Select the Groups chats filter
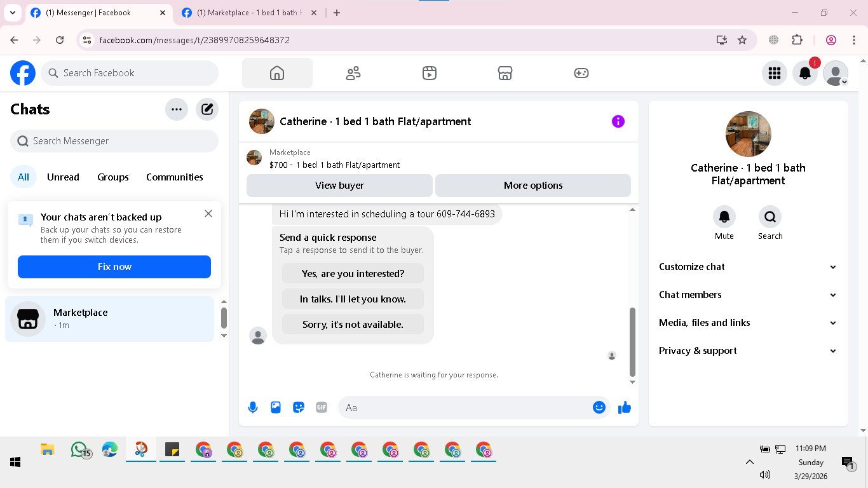This screenshot has width=868, height=488. 113,177
